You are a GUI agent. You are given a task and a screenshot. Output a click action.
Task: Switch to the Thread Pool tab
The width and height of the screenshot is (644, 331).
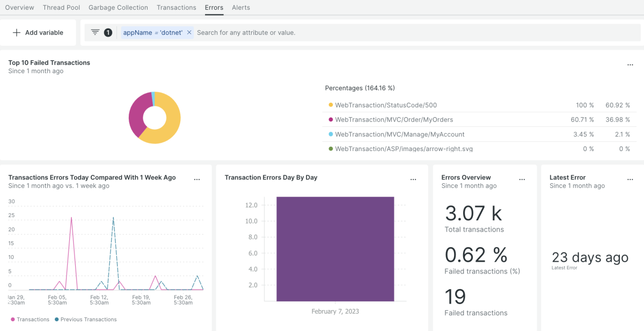tap(61, 8)
